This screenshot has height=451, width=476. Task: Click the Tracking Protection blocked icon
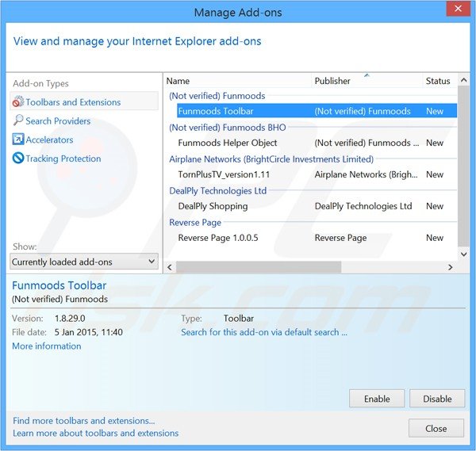coord(18,158)
